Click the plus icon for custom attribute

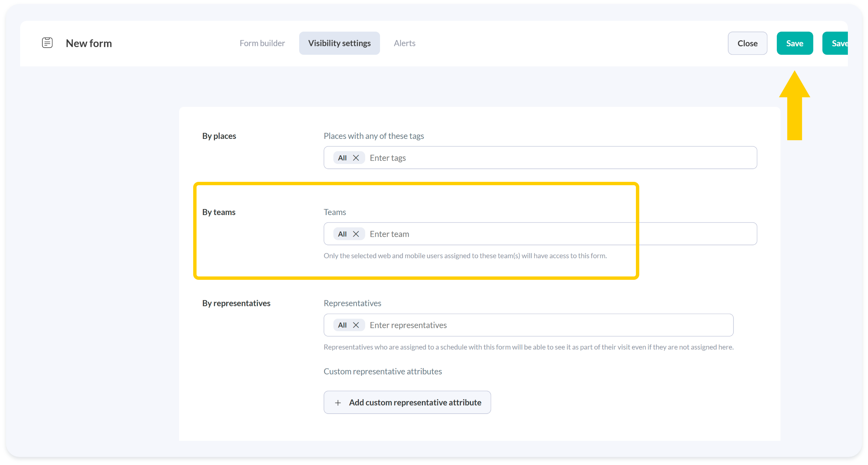pos(338,403)
